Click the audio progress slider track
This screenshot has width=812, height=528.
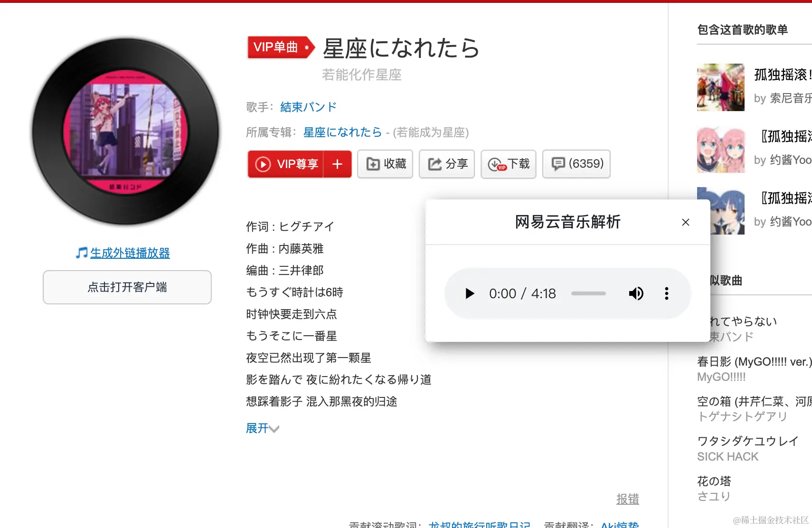pos(588,293)
